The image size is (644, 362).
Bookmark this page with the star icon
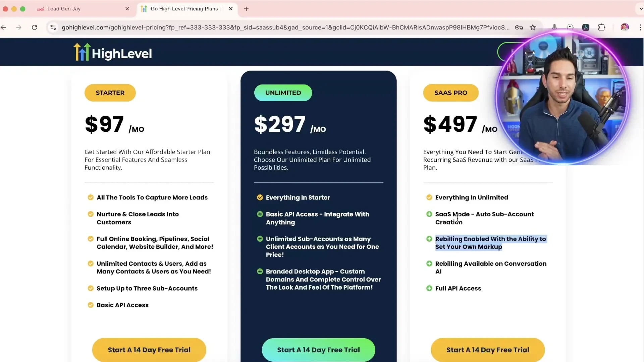533,27
